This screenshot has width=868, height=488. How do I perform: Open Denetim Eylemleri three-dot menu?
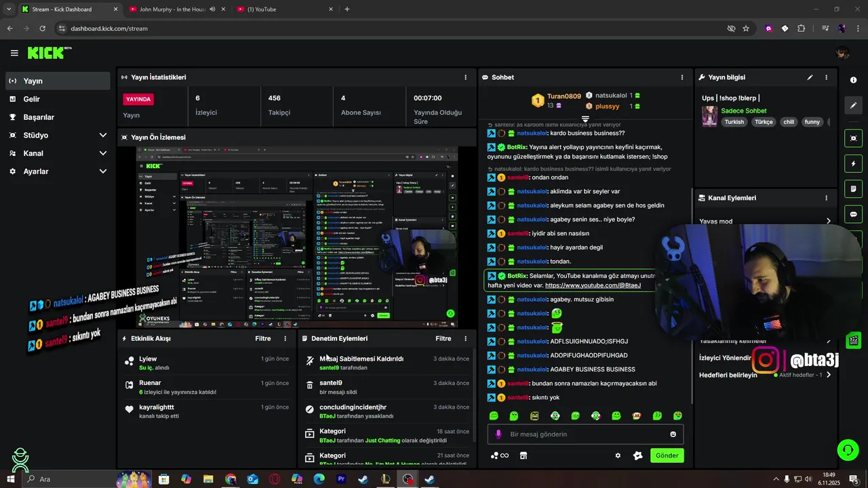click(465, 338)
